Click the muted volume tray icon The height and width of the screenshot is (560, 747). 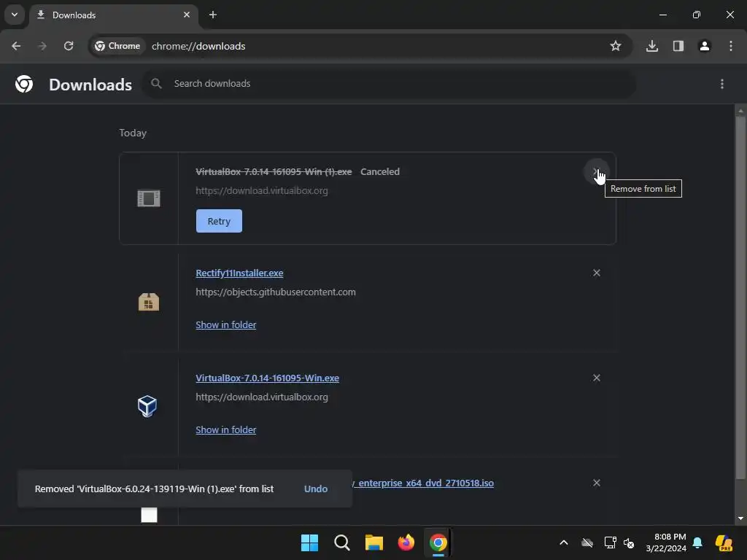(x=629, y=542)
